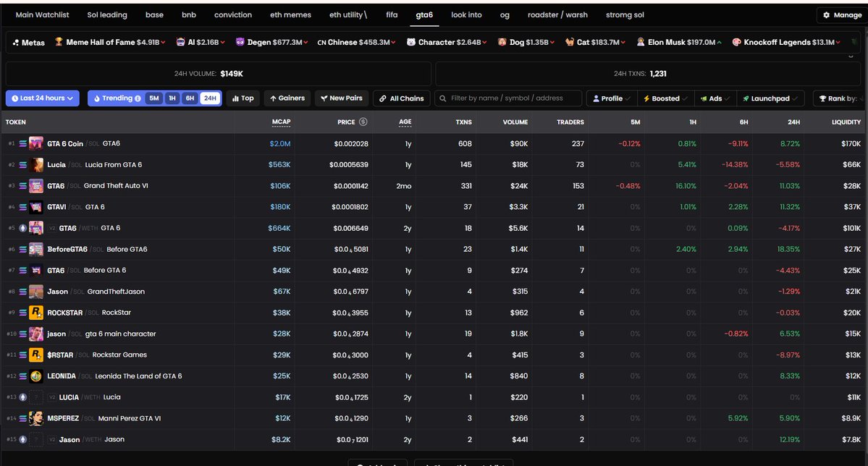Open the $RSTAR Rockstar Games logo
The height and width of the screenshot is (466, 868).
pyautogui.click(x=36, y=355)
